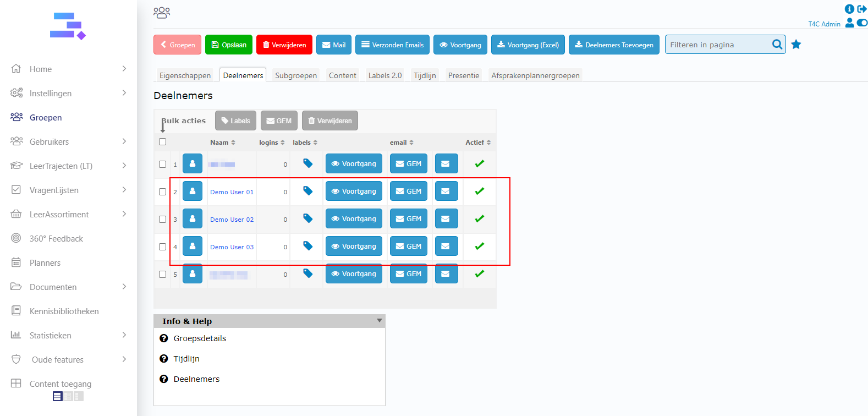The image size is (868, 416).
Task: Open the Tijdlijn tab
Action: click(x=425, y=75)
